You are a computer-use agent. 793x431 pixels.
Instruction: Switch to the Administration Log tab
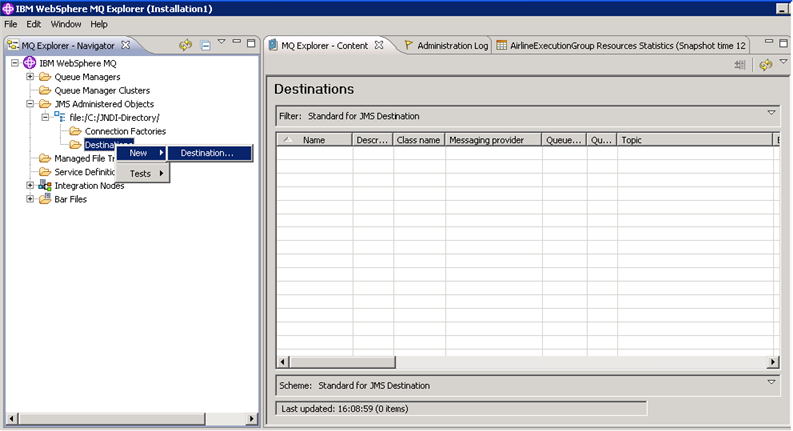pos(447,46)
